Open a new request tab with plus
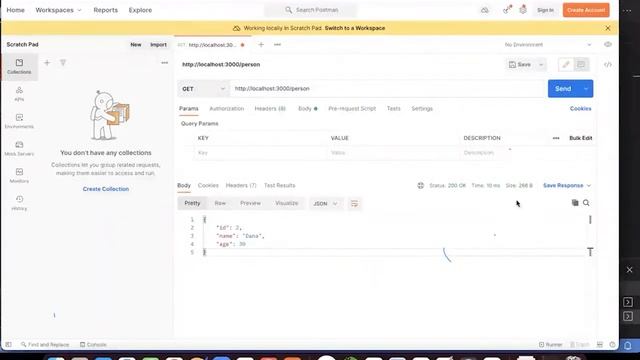640x360 pixels. point(261,44)
